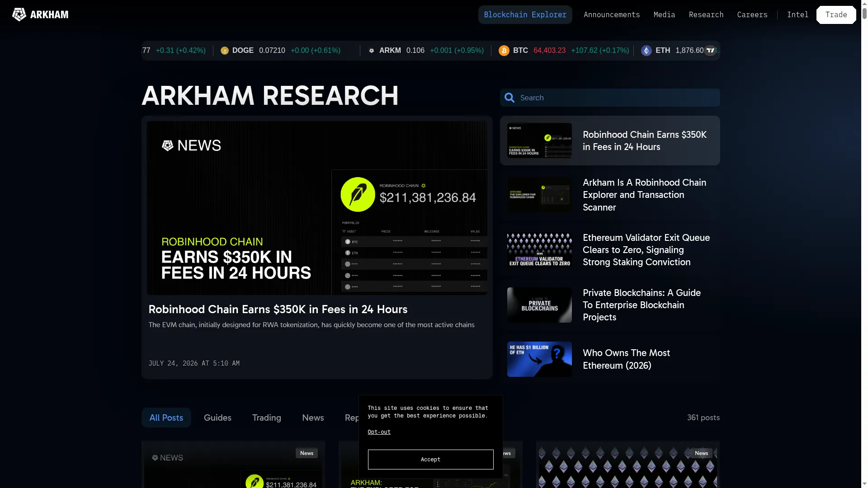
Task: Click the Opt-out cookie link
Action: 379,432
